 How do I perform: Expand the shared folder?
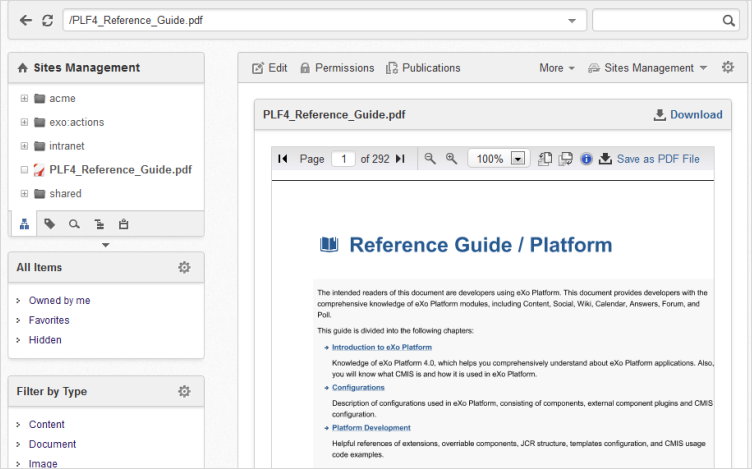click(24, 194)
